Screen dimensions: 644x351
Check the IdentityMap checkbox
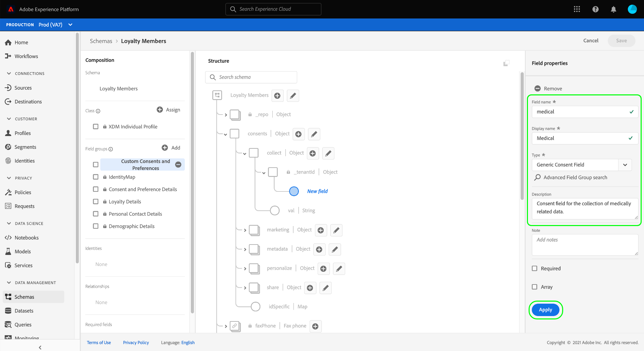(x=96, y=177)
